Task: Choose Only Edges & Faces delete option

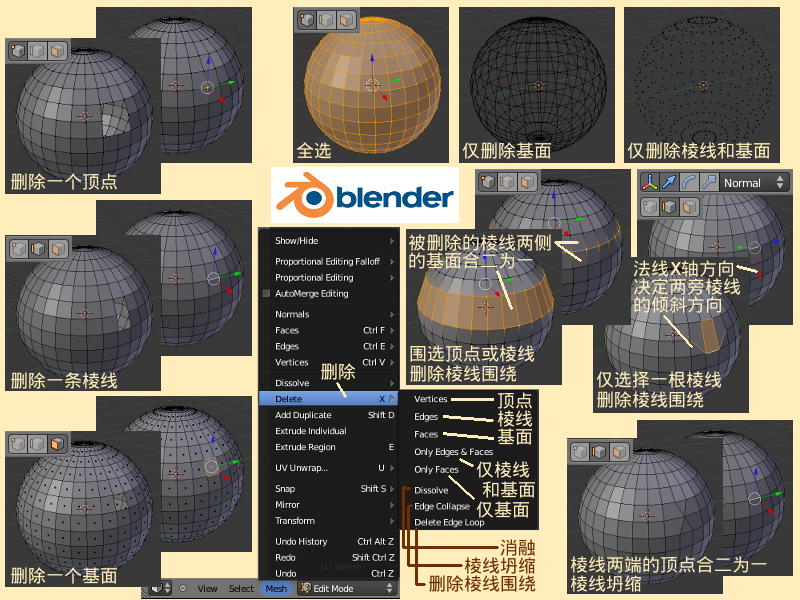Action: (x=454, y=452)
